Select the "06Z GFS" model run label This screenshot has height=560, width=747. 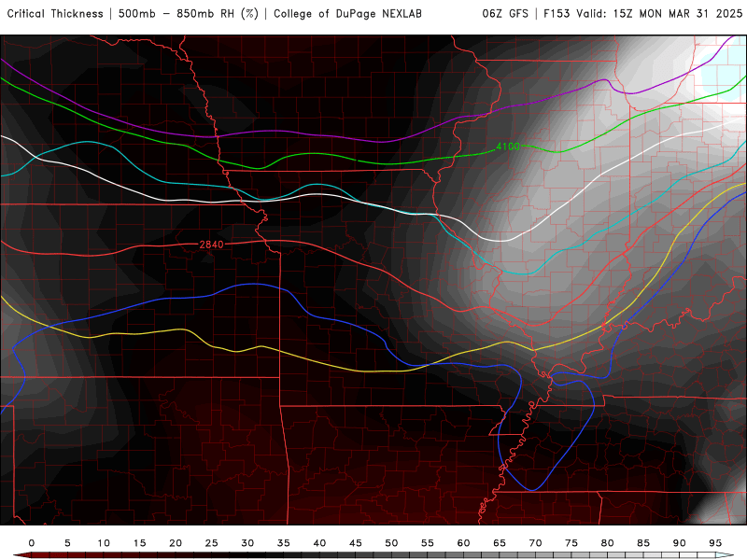[x=505, y=14]
